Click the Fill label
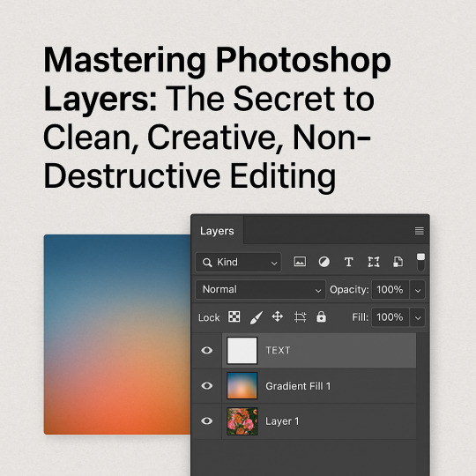This screenshot has width=476, height=476. [x=360, y=317]
